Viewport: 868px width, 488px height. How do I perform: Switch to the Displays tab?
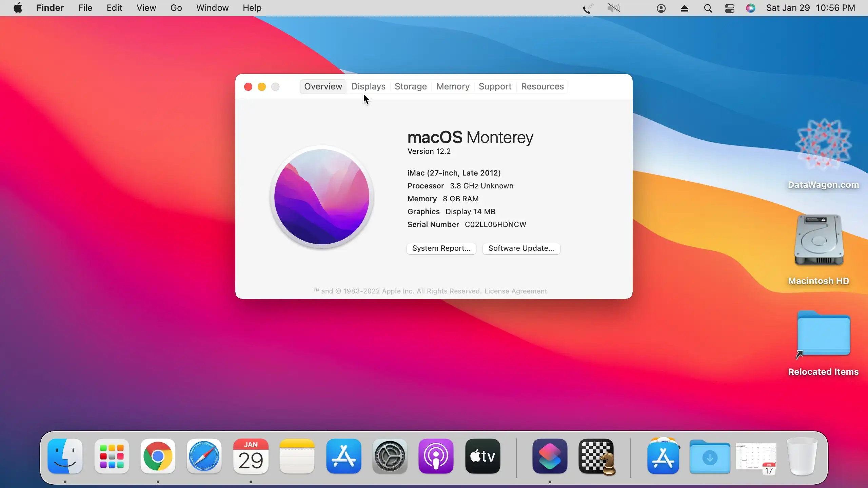click(368, 86)
